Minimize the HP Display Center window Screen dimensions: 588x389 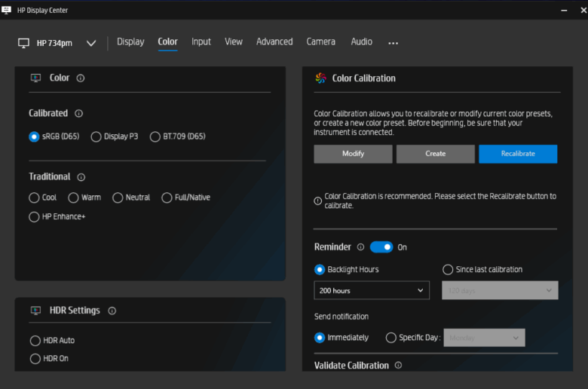(564, 11)
